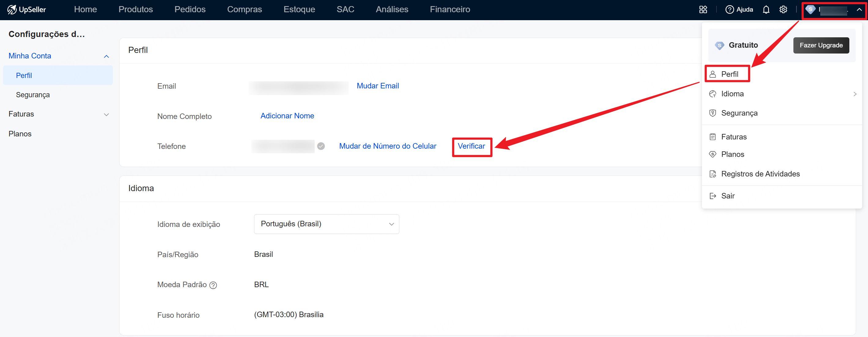Click Mudar Email link
This screenshot has height=337, width=868.
click(377, 86)
